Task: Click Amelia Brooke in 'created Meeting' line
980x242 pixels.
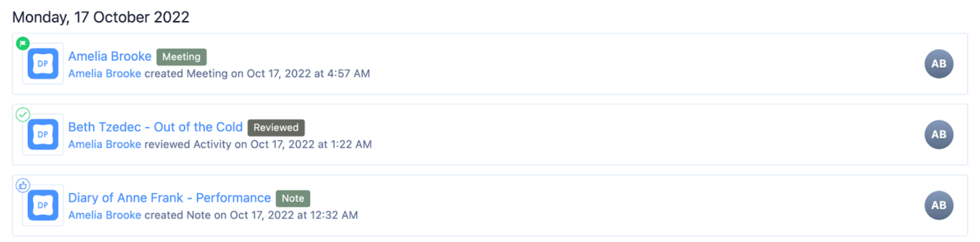Action: coord(104,74)
